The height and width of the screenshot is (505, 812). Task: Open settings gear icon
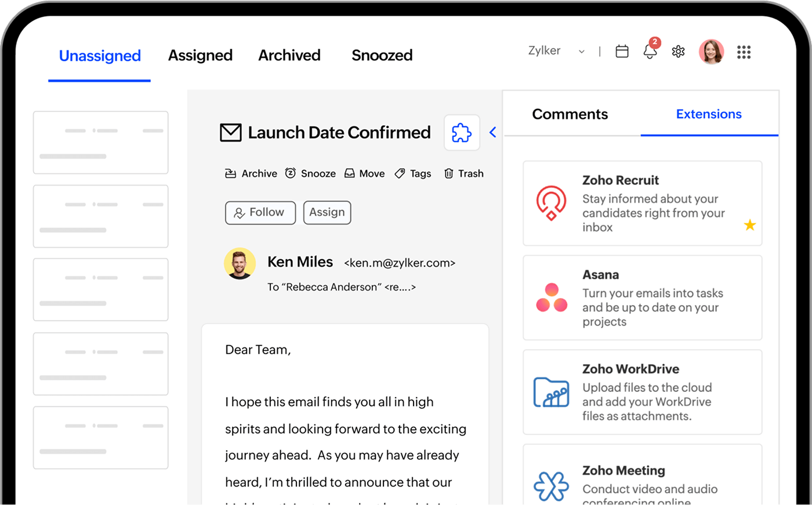point(678,52)
